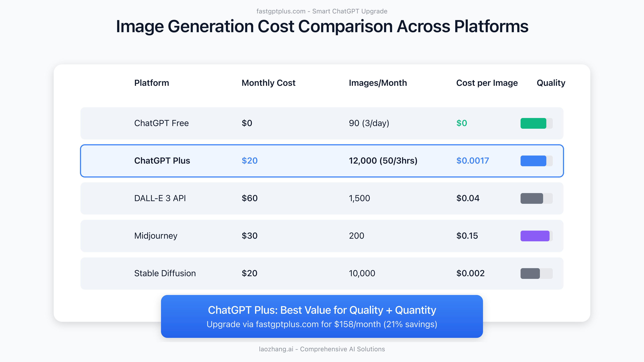The height and width of the screenshot is (362, 644).
Task: Click the Quality column header
Action: point(551,83)
